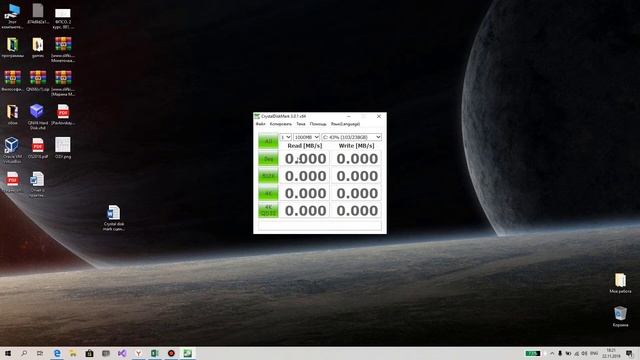The height and width of the screenshot is (360, 640).
Task: Launch Oracle VM VirtualBox from desktop
Action: point(12,150)
